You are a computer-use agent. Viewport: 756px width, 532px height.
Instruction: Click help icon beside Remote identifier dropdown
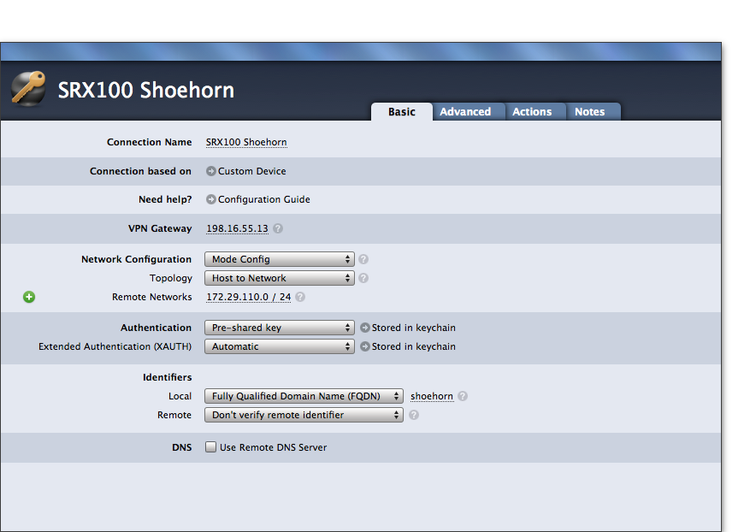pyautogui.click(x=414, y=415)
